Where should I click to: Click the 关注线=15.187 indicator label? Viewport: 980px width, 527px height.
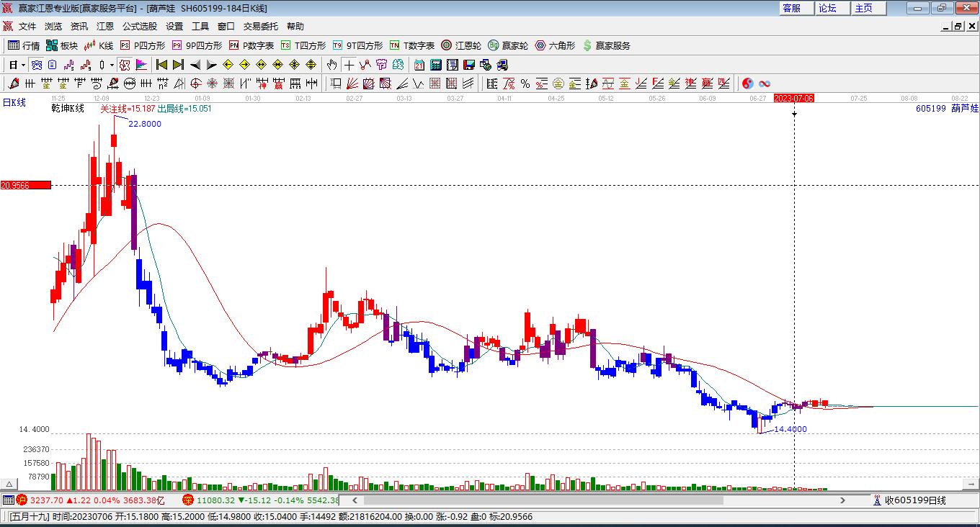tap(128, 109)
